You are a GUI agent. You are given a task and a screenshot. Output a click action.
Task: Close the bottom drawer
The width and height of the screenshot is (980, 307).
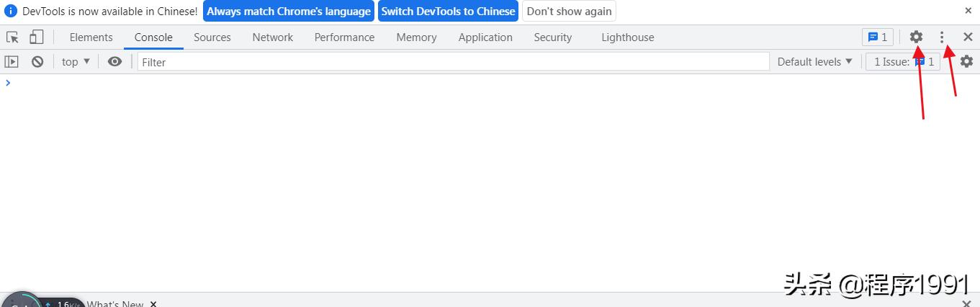click(965, 303)
